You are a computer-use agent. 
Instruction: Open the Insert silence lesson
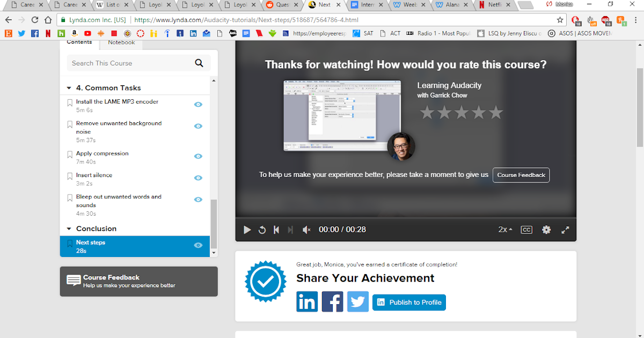click(x=94, y=175)
